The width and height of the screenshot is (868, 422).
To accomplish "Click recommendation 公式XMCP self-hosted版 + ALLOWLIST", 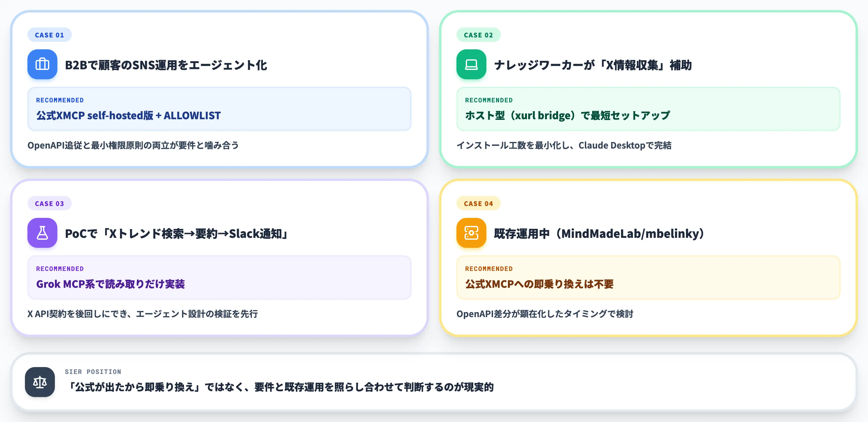I will click(x=128, y=115).
